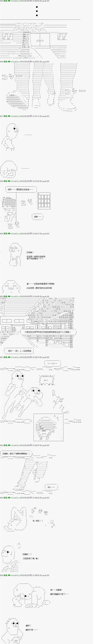Screen dimensions: 93x644
Task: Click post number 629 in the header
Action: 2,234
